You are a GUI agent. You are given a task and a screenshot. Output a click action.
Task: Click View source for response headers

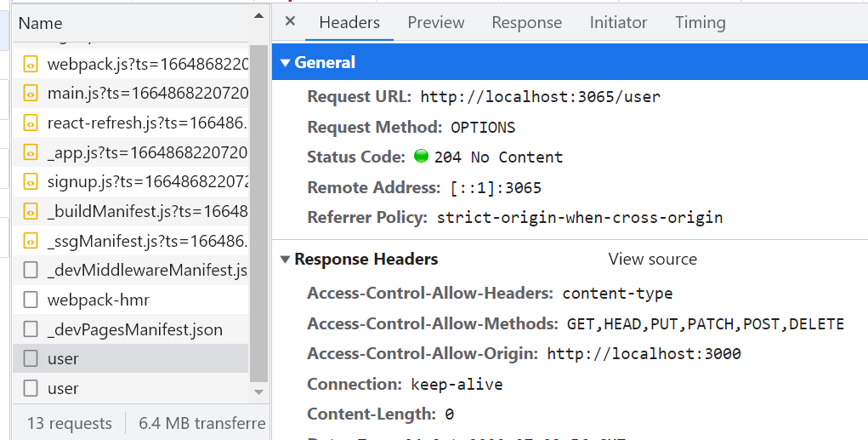[x=652, y=260]
